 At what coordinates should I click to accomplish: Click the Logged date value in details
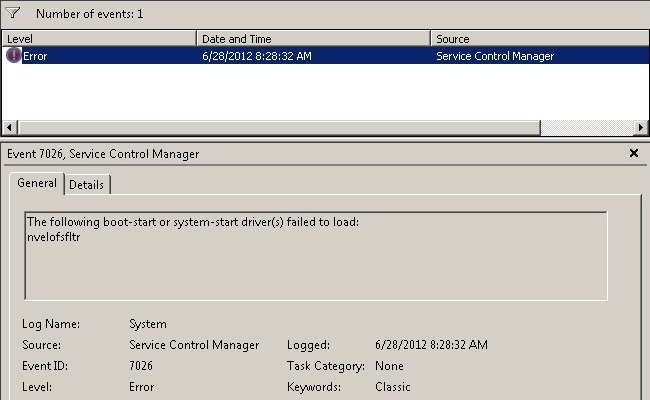pos(431,345)
